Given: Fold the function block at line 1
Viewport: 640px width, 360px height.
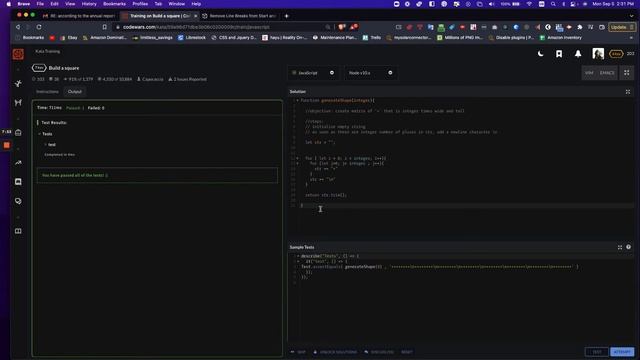Looking at the screenshot, I should pyautogui.click(x=297, y=100).
